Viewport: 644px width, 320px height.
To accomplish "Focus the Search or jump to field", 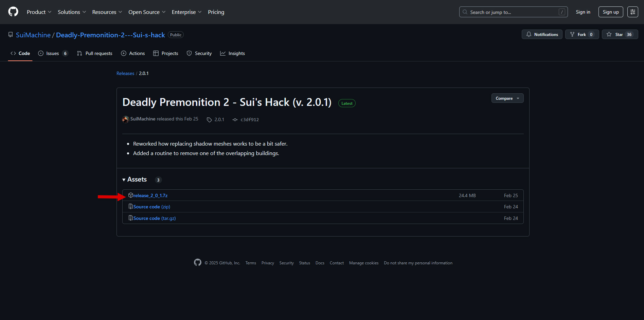I will click(x=513, y=12).
